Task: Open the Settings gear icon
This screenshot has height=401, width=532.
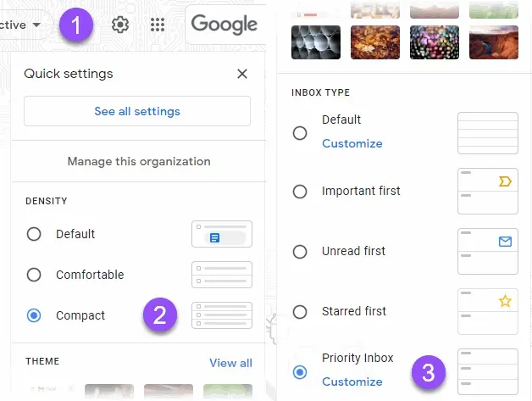Action: 120,25
